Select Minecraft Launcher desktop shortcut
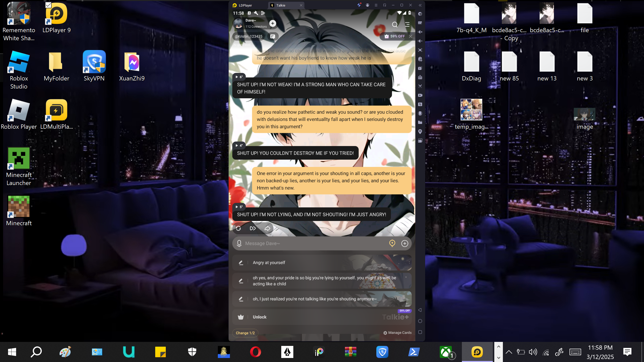644x362 pixels. pos(19,167)
